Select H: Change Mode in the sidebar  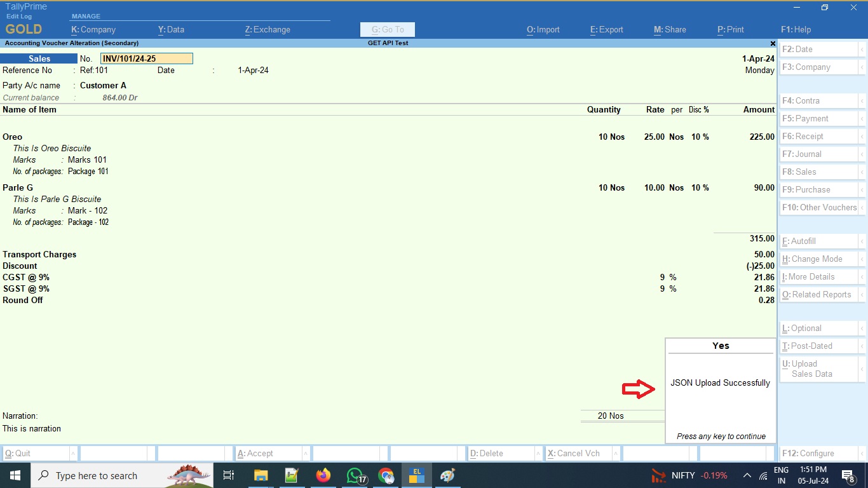coord(818,259)
